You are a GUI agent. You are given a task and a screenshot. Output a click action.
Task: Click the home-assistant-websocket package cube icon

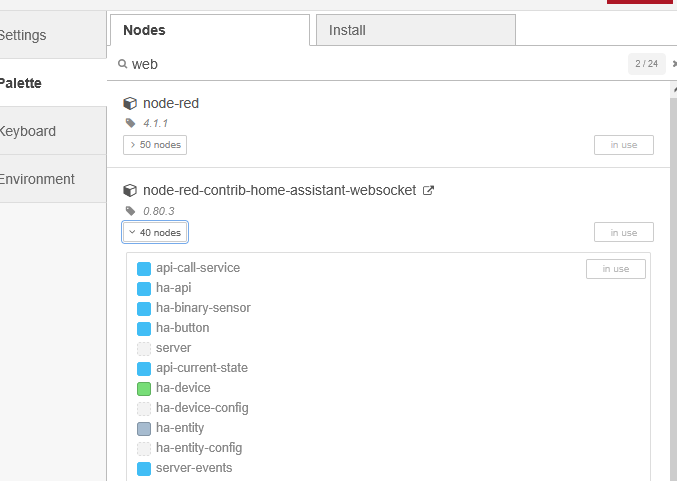(x=130, y=190)
